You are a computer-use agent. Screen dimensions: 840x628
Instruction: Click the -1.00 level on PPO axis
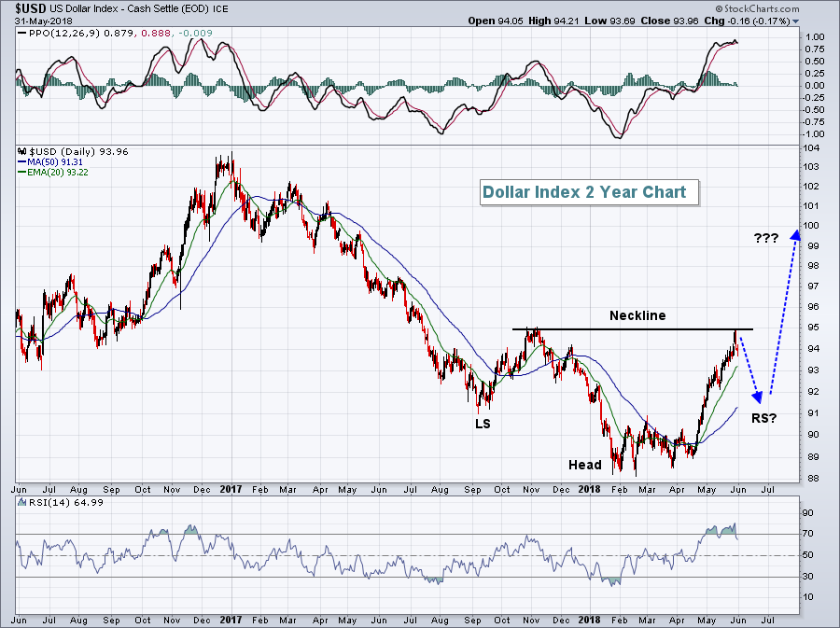[x=814, y=134]
